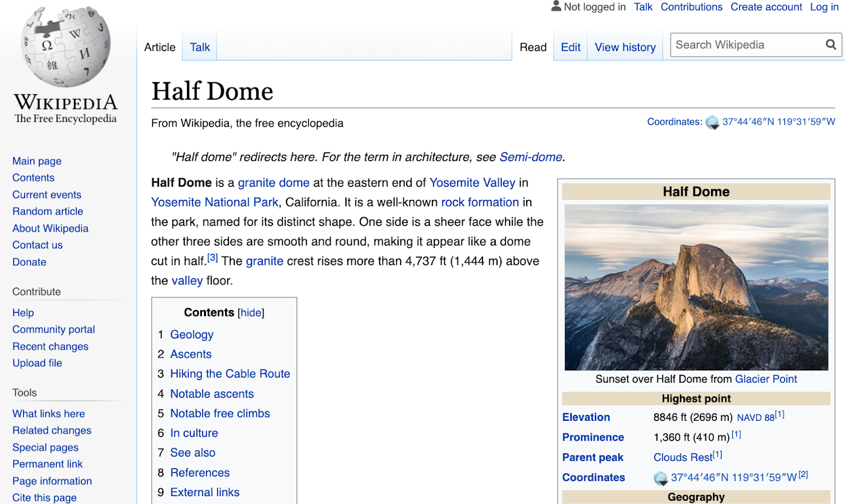Select the Edit tab
The width and height of the screenshot is (845, 504).
[x=570, y=47]
